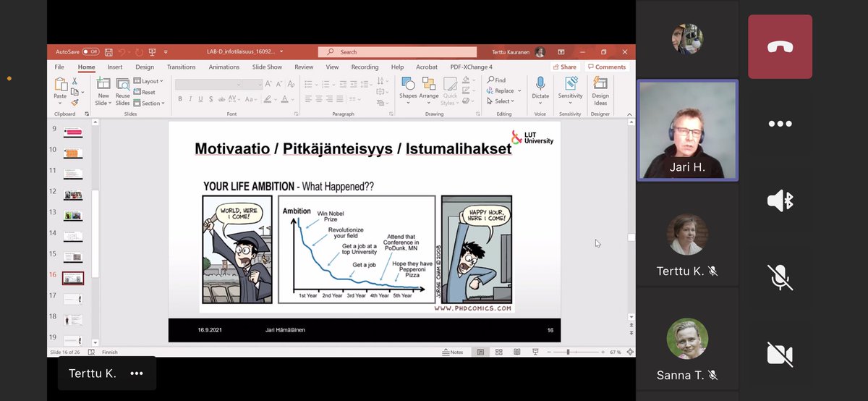Click the Share button
Image resolution: width=868 pixels, height=401 pixels.
[x=564, y=67]
